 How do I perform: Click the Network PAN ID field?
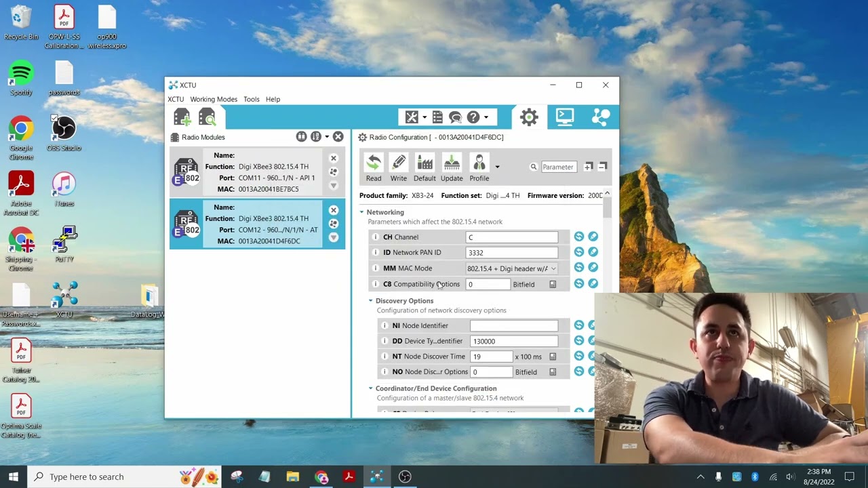512,253
